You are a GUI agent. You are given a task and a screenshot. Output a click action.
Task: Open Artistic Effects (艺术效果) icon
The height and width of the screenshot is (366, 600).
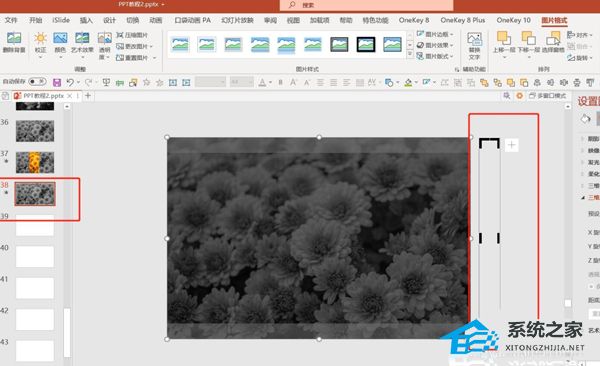tap(82, 43)
